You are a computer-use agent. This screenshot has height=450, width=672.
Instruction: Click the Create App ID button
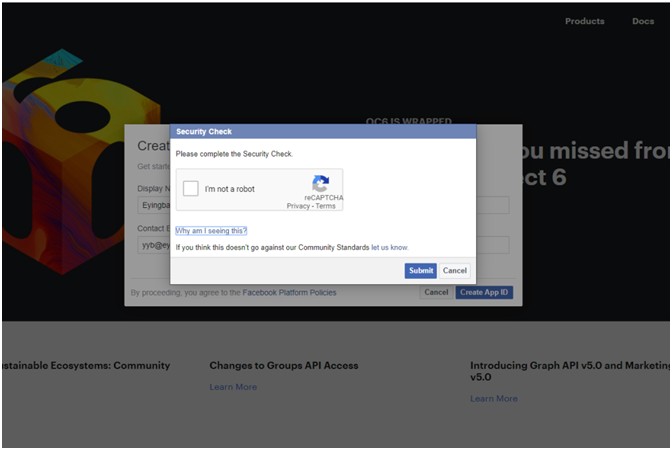[x=484, y=292]
